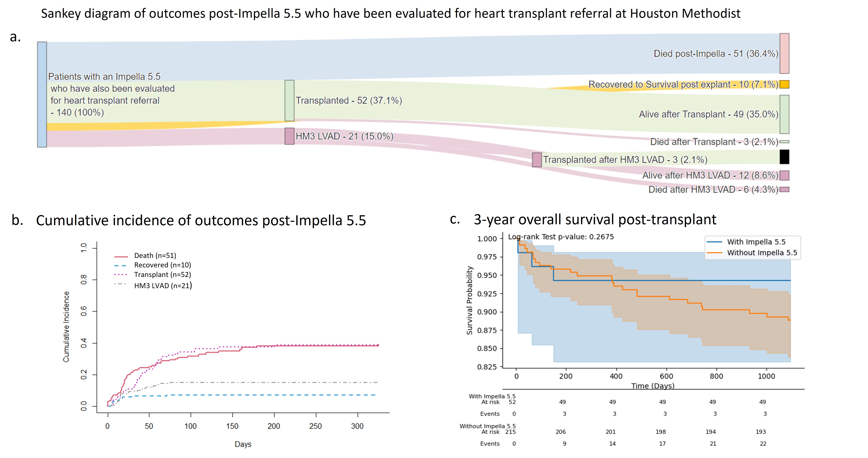Click the Death (n=51) legend entry

click(x=155, y=256)
